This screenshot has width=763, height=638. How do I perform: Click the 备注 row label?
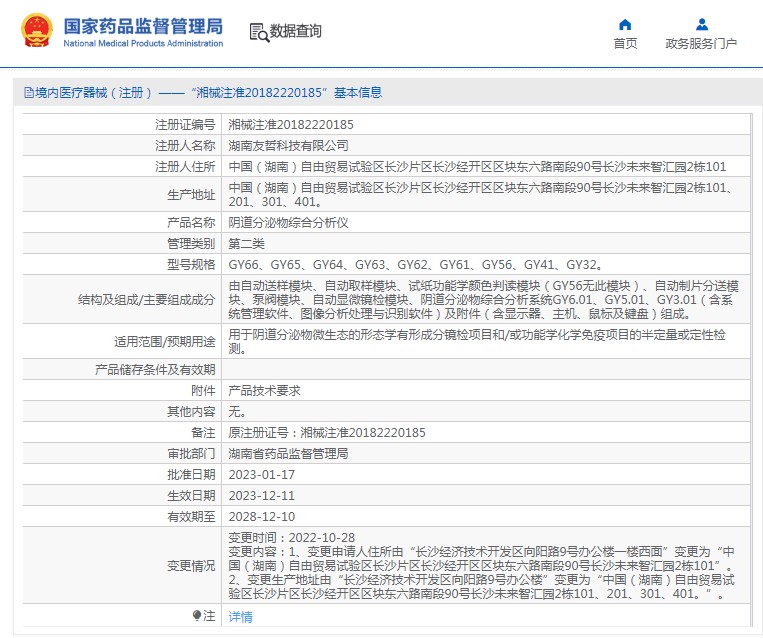(x=203, y=433)
